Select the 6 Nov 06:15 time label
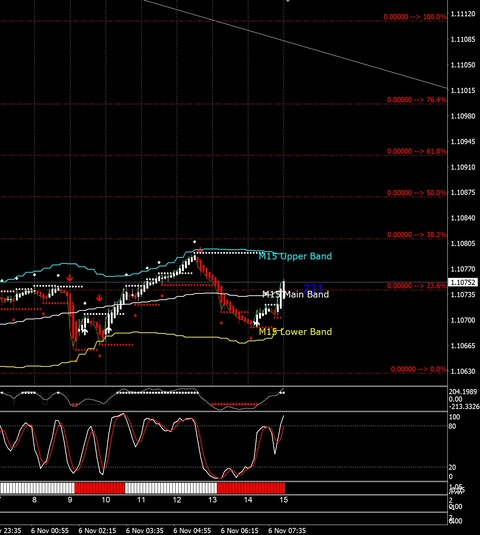This screenshot has width=480, height=535. pos(239,531)
